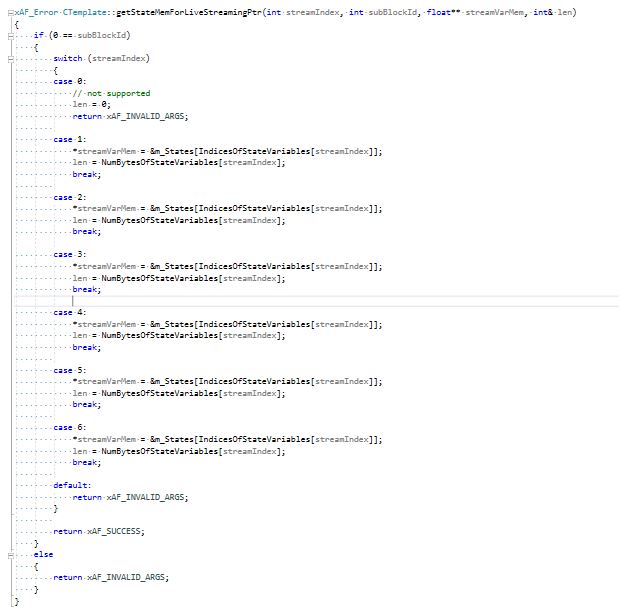Click the 'default:' label
Screen dimensions: 619x613
pos(72,486)
